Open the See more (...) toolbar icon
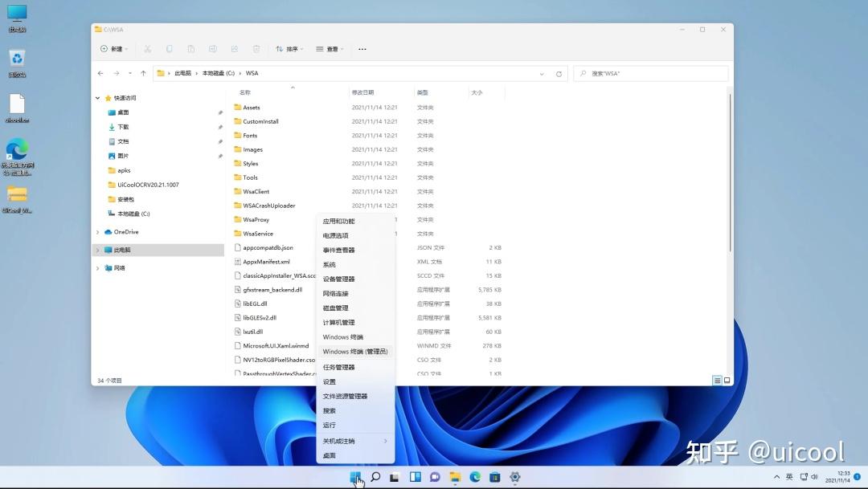 tap(362, 49)
